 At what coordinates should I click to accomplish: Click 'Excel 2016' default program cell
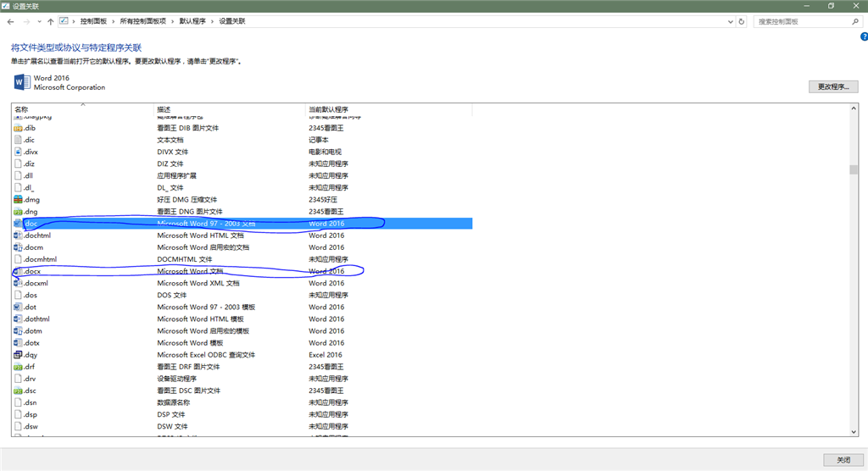coord(325,355)
